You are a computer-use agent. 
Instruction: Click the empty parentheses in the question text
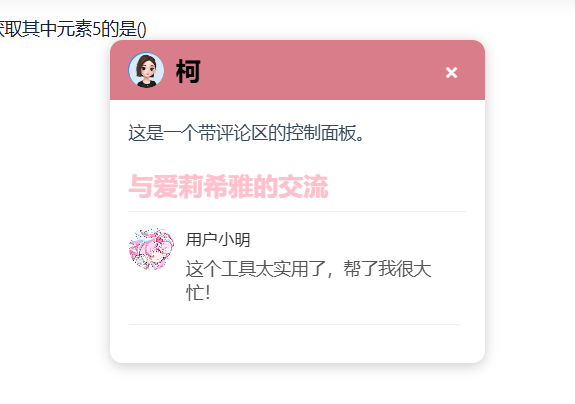142,29
